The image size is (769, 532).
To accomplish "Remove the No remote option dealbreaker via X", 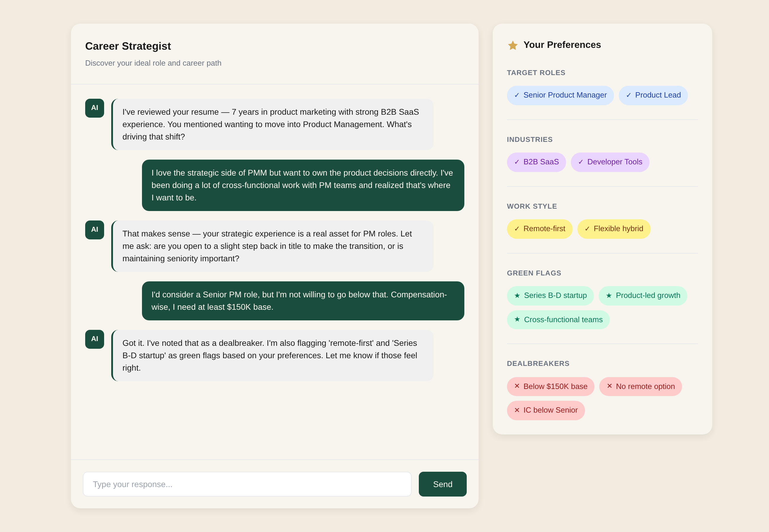I will (x=609, y=386).
